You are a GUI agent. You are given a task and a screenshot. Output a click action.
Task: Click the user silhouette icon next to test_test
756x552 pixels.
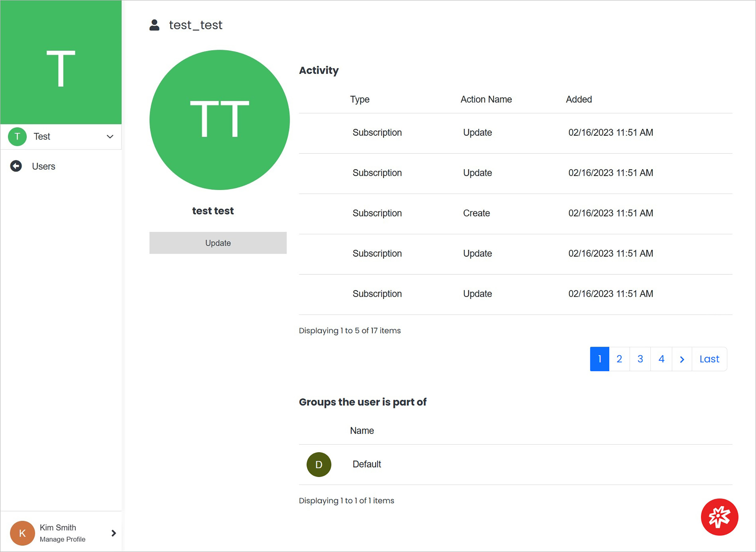coord(154,25)
